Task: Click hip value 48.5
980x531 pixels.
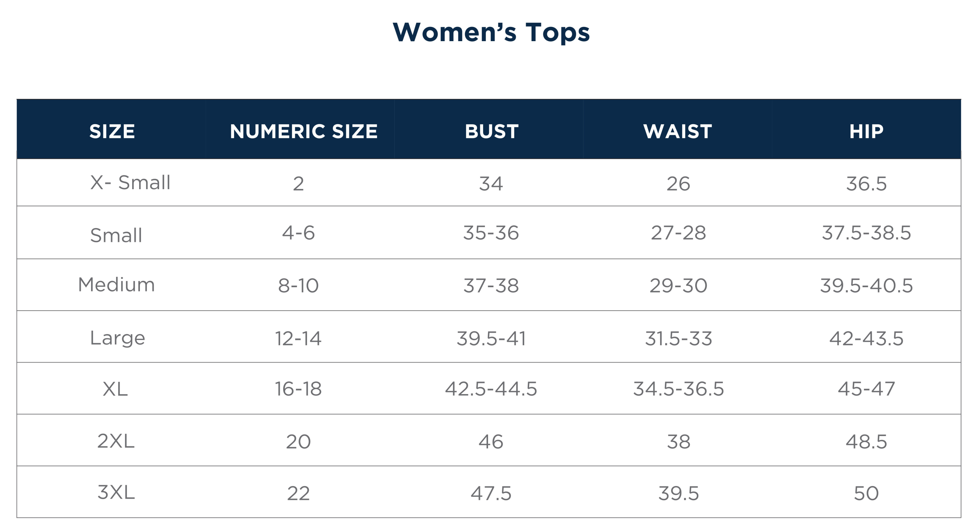Action: [x=866, y=441]
